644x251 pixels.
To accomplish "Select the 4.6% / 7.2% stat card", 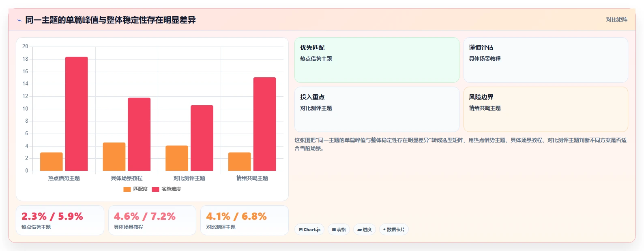I will point(152,220).
